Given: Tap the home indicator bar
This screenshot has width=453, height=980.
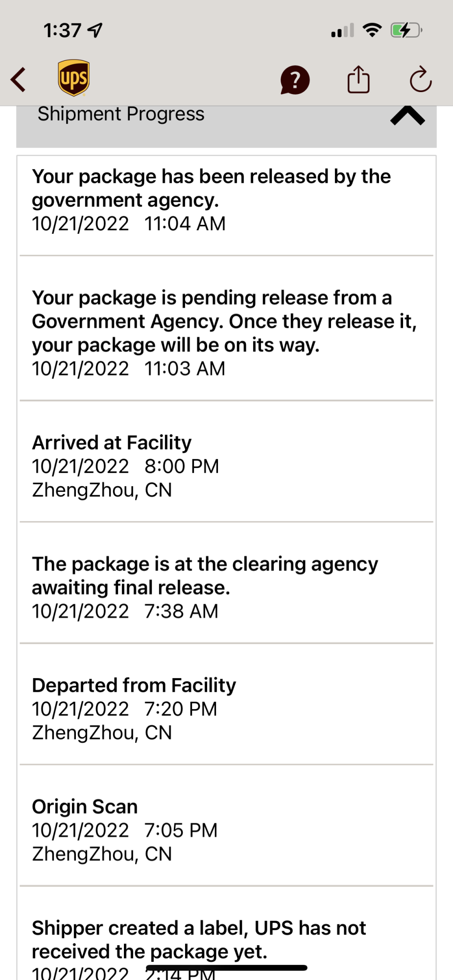Looking at the screenshot, I should tap(226, 968).
